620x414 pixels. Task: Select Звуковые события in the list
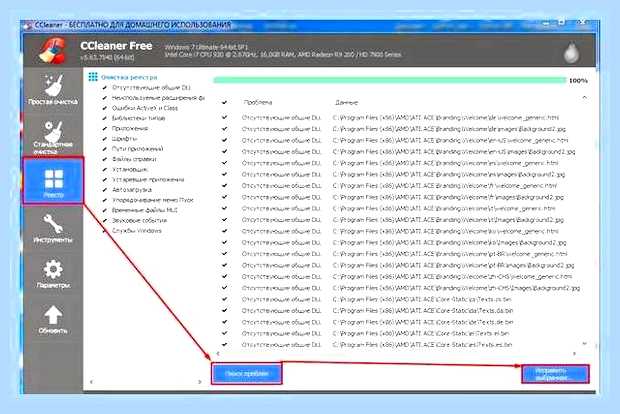coord(139,220)
